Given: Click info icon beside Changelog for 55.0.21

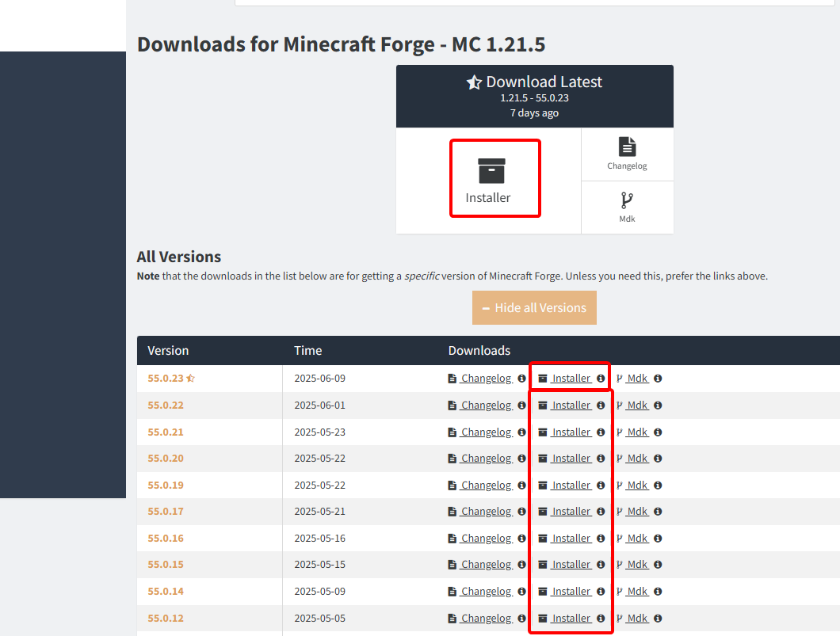Looking at the screenshot, I should coord(521,432).
